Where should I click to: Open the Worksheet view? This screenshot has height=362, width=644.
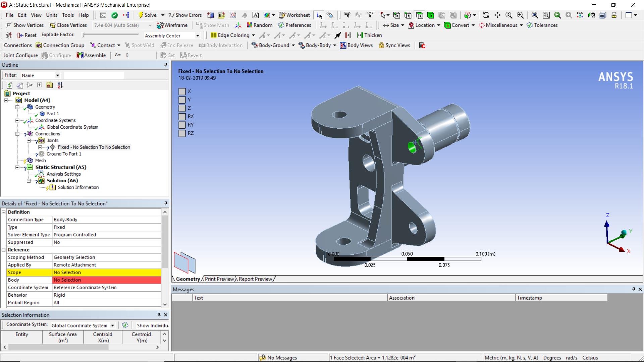click(x=294, y=15)
